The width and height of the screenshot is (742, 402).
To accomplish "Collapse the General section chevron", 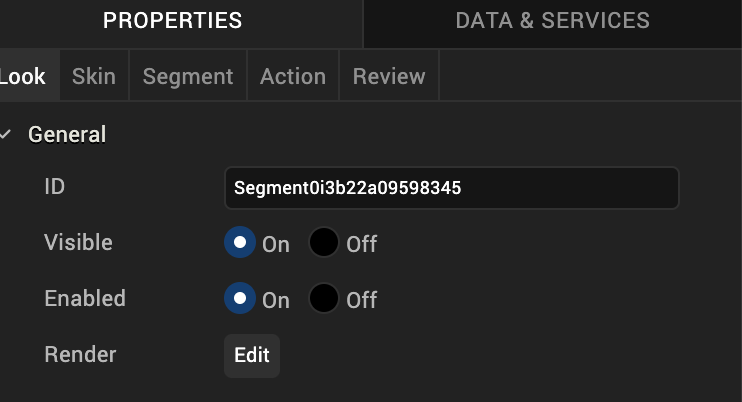I will coord(7,134).
